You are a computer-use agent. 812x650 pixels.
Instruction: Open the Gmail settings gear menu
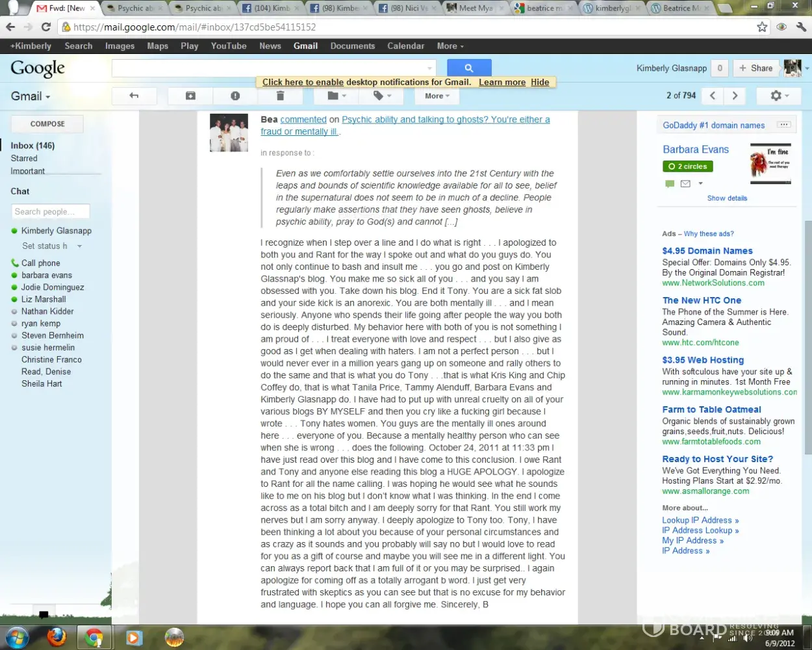click(x=779, y=96)
